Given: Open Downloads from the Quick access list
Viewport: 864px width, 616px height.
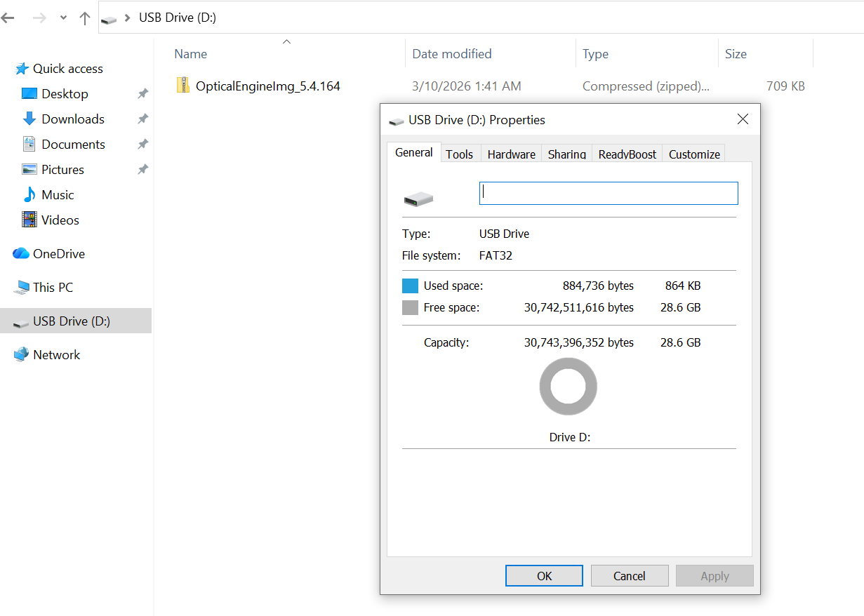Looking at the screenshot, I should [72, 119].
